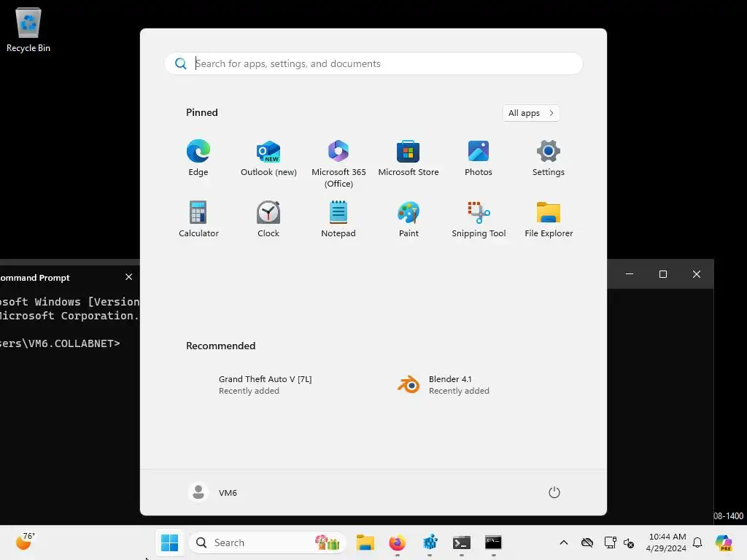Open Edge from pinned apps

(x=198, y=158)
